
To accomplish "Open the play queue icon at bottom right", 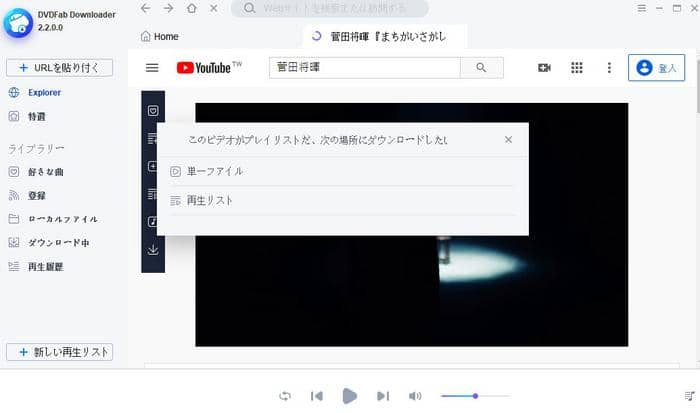I will 690,396.
